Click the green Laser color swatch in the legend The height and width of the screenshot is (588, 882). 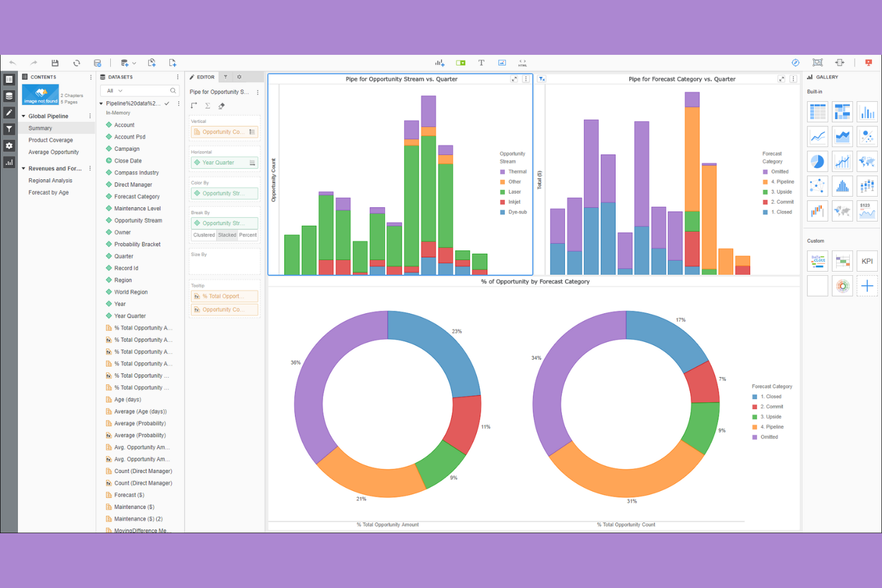(x=504, y=192)
